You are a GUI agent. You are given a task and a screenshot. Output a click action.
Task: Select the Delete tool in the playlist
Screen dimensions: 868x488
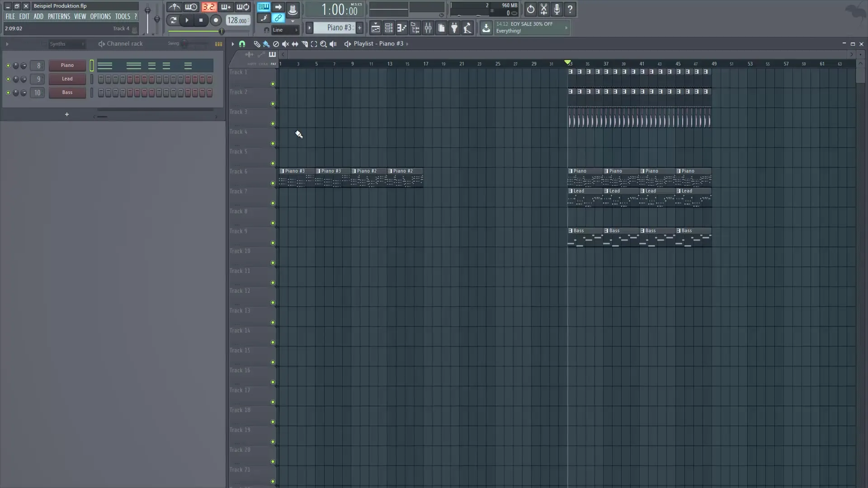point(276,44)
